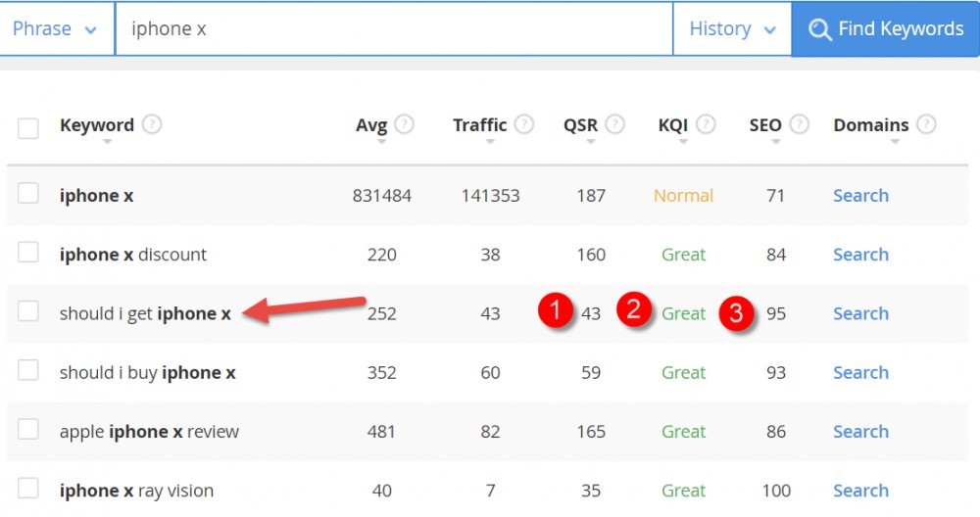Click the 'should i get iphone x' keyword
Screen dimensions: 980x517
[145, 313]
